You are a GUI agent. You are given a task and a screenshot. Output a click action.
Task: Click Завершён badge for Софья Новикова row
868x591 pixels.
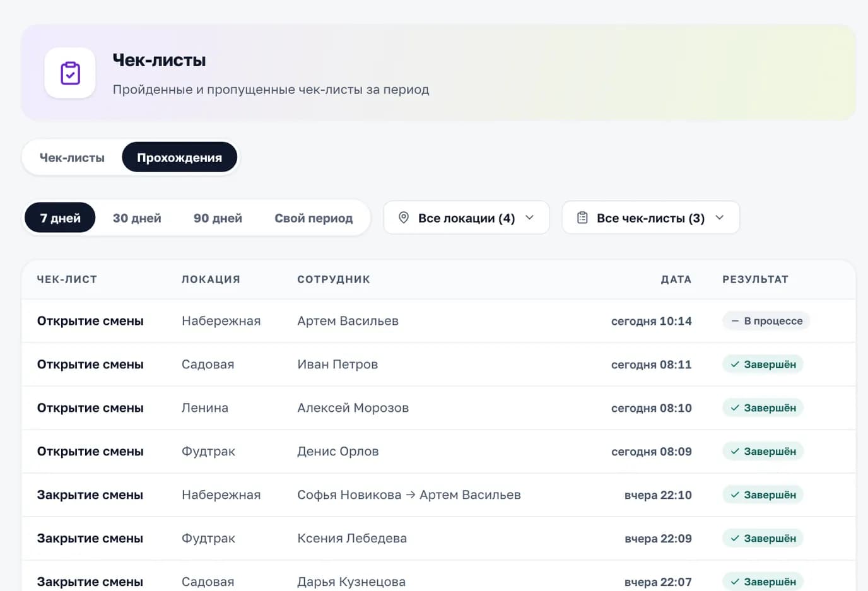click(x=763, y=495)
